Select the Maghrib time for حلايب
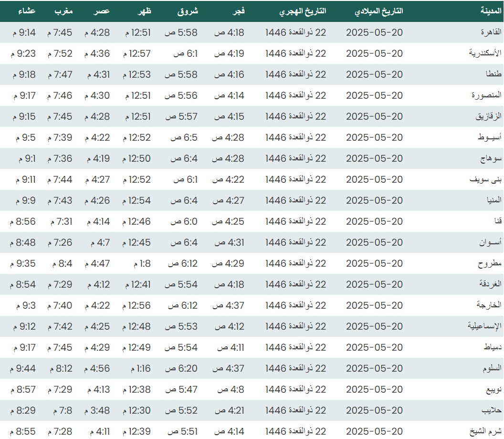The height and width of the screenshot is (439, 504). point(60,410)
